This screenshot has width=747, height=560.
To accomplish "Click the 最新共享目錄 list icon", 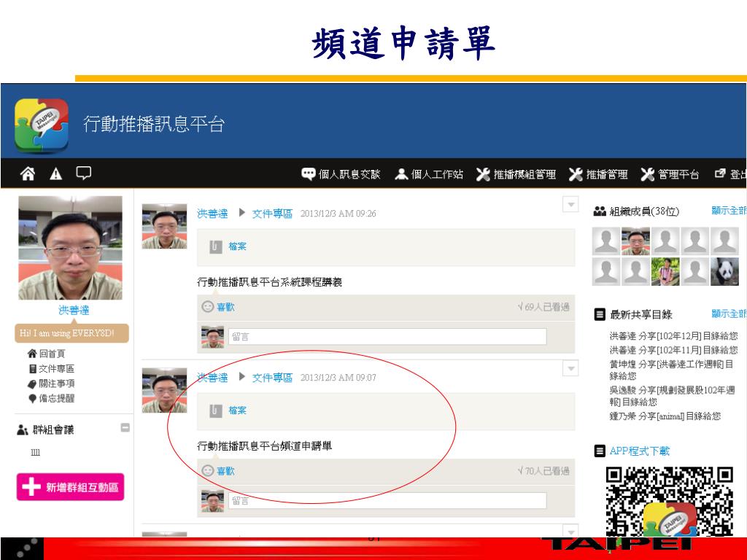I will pos(600,314).
